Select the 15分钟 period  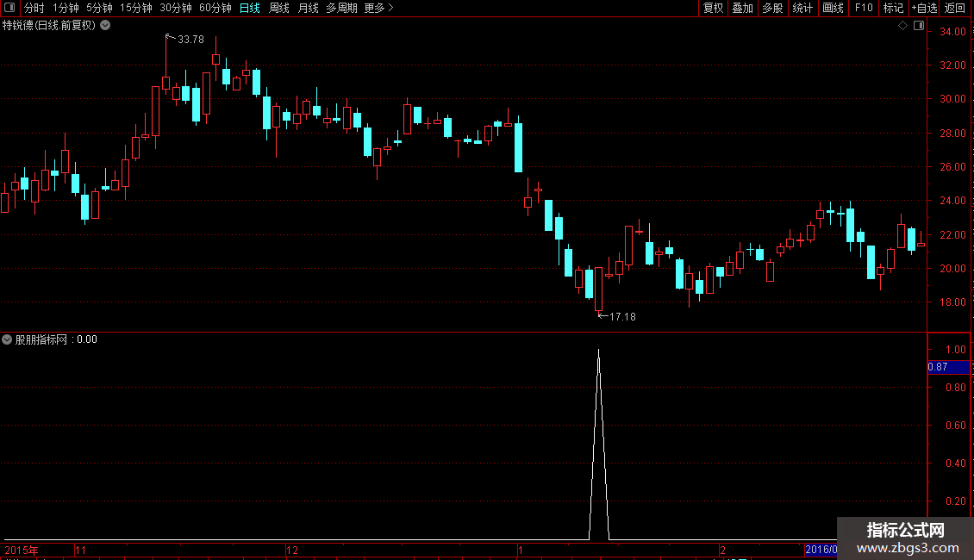(136, 8)
